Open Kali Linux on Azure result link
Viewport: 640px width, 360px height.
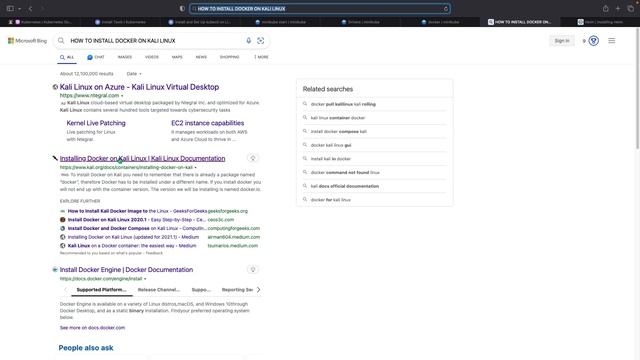click(x=139, y=87)
